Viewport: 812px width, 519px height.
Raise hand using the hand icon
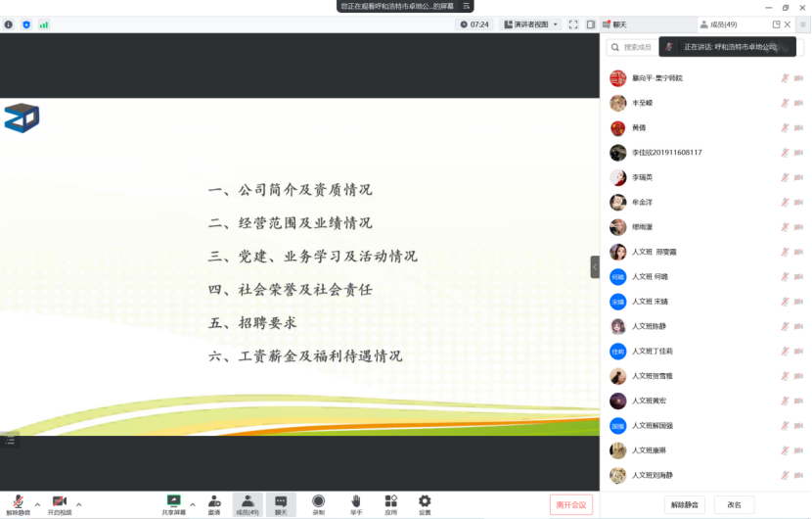pos(356,501)
